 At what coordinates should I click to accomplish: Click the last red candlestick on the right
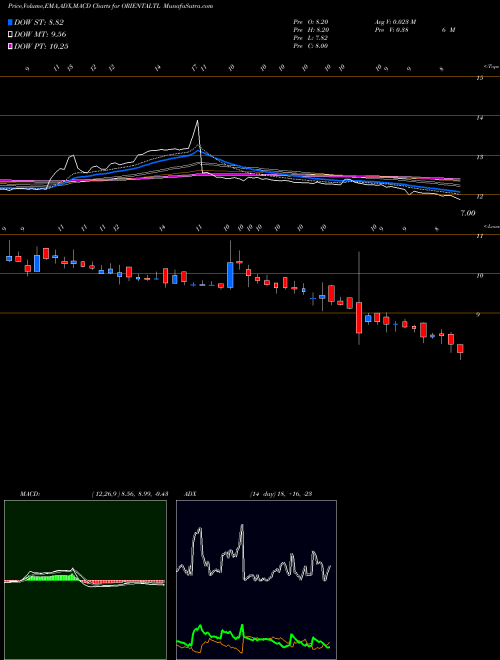pyautogui.click(x=460, y=349)
